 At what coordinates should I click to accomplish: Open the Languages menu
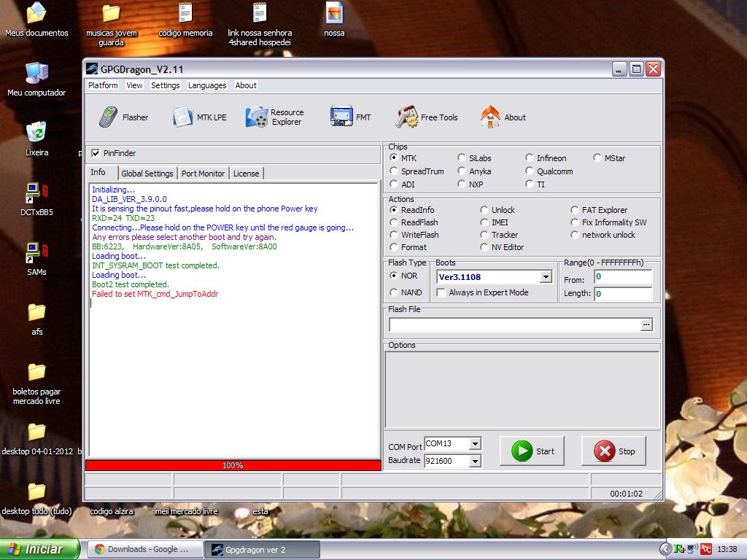coord(207,85)
